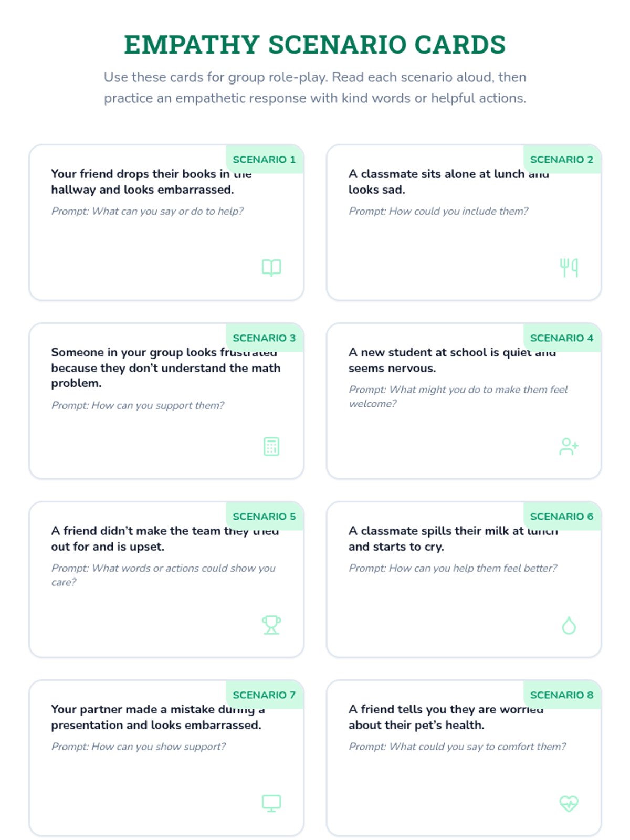This screenshot has width=630, height=840.
Task: Select the SCENARIO 1 badge
Action: click(265, 159)
